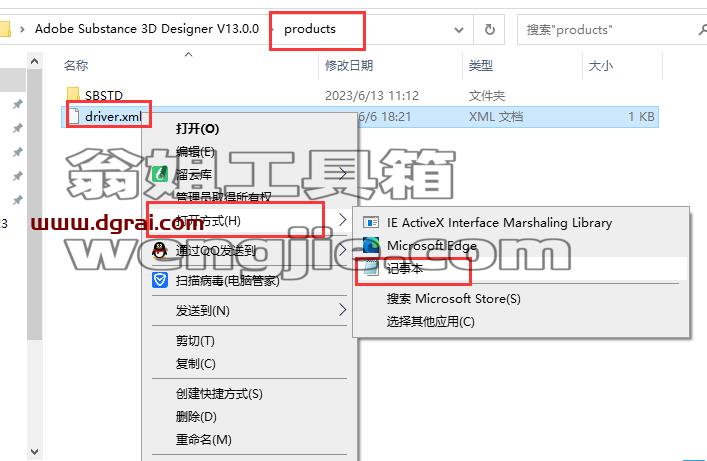Open with Microsoft Edge
Viewport: 707px width, 461px height.
521,245
